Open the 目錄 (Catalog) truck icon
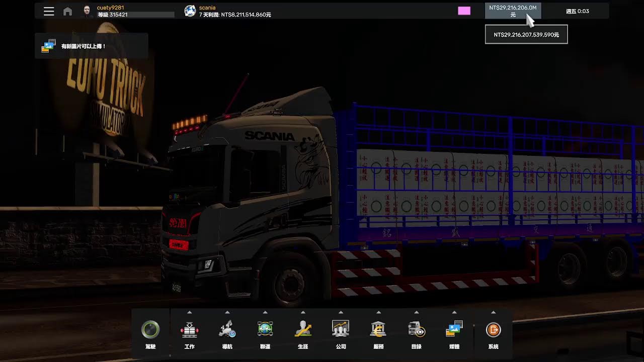The height and width of the screenshot is (362, 644). [x=417, y=330]
